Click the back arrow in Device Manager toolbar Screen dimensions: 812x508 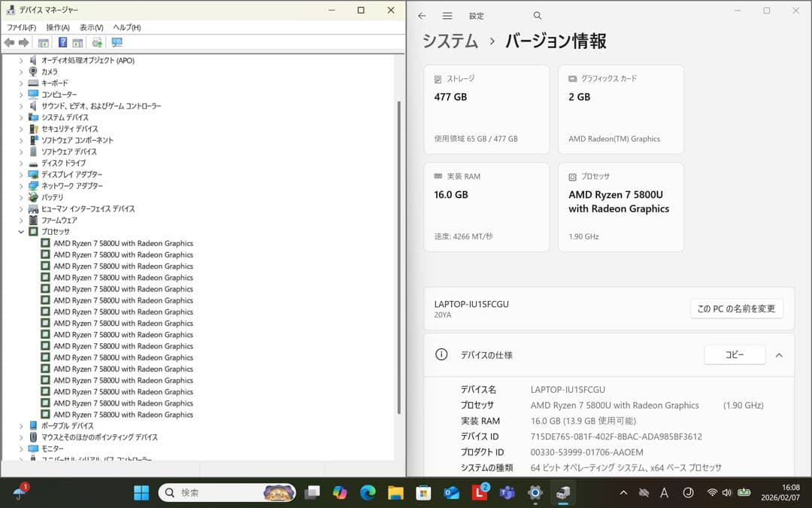9,43
